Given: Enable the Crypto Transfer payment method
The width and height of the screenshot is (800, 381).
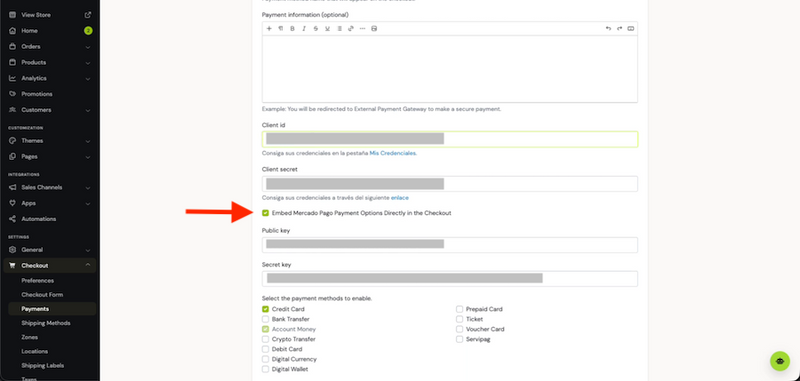Looking at the screenshot, I should (x=265, y=339).
